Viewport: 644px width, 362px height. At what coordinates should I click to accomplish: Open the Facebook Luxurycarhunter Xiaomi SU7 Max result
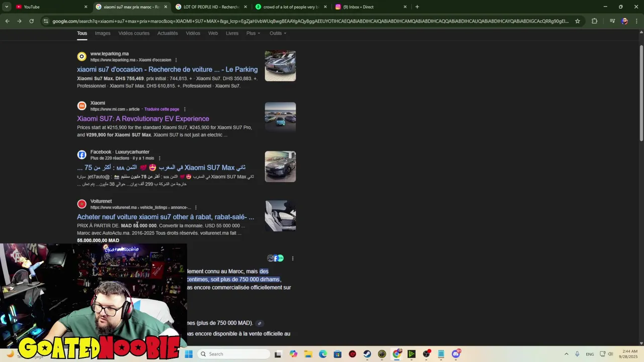click(161, 167)
